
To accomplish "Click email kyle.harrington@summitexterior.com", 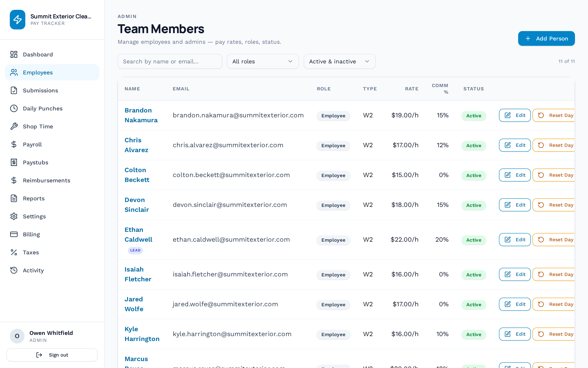I will (x=232, y=334).
